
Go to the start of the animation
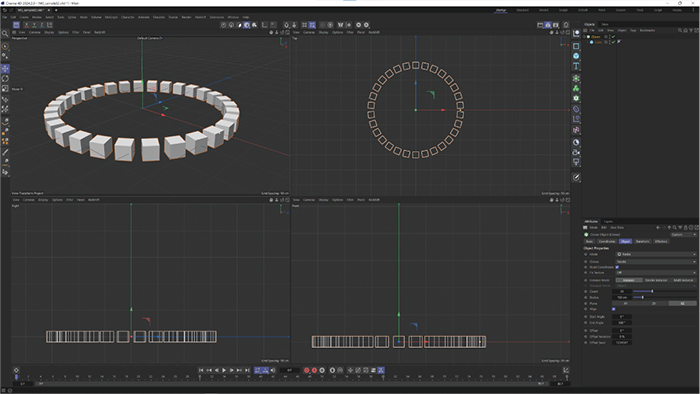pos(201,370)
